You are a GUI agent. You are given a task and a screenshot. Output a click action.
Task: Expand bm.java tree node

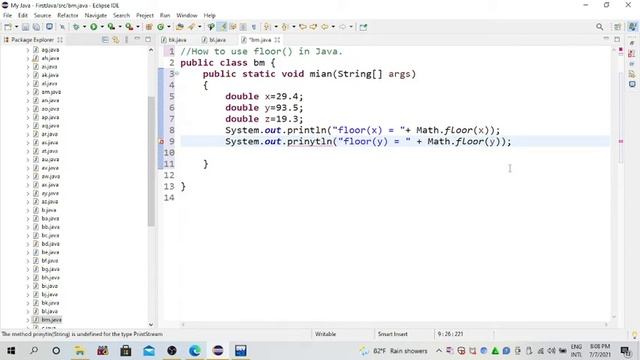click(x=28, y=320)
